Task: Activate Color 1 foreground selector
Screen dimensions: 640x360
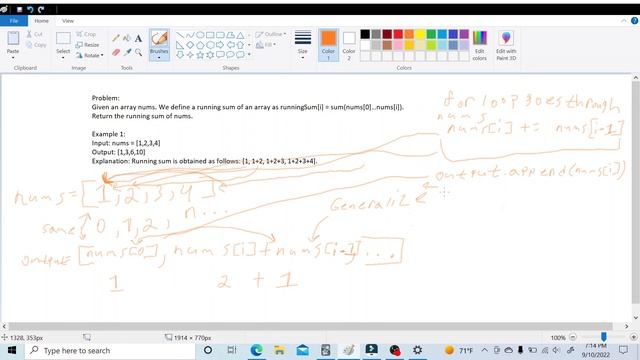Action: pos(328,45)
